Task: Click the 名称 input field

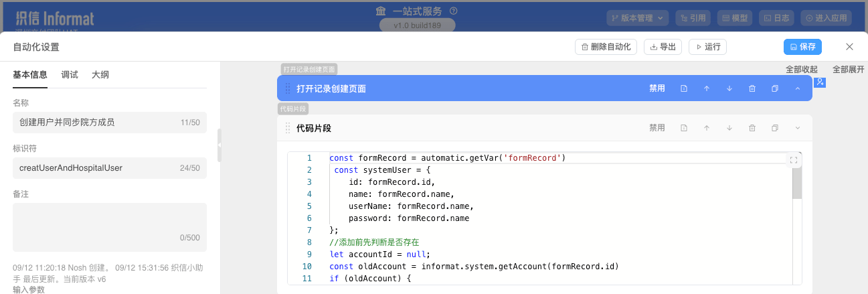Action: click(94, 123)
